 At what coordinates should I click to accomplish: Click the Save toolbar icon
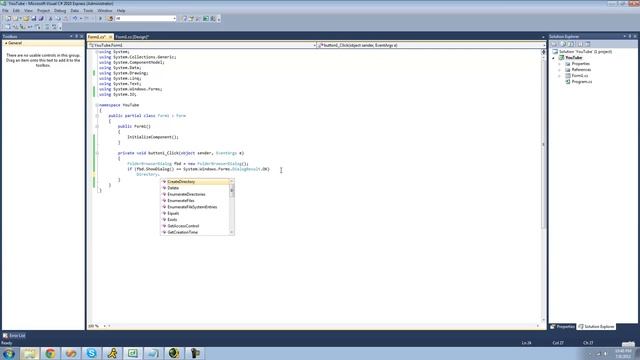pyautogui.click(x=33, y=18)
